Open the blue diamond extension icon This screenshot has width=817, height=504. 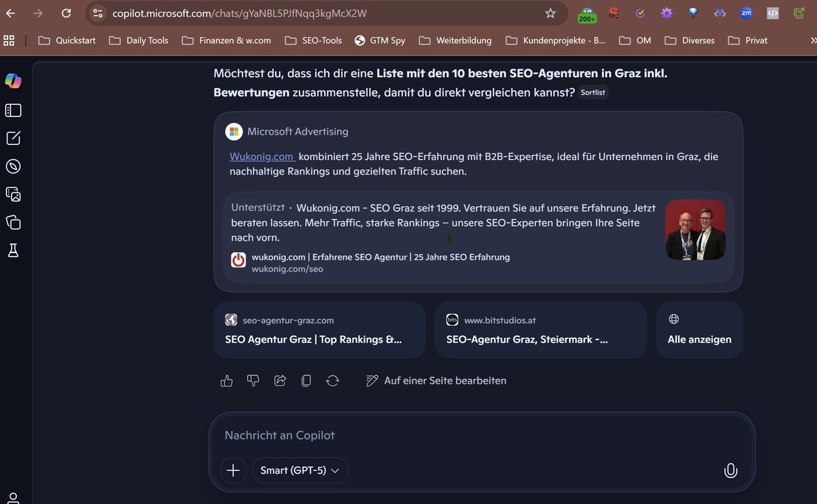[x=693, y=13]
